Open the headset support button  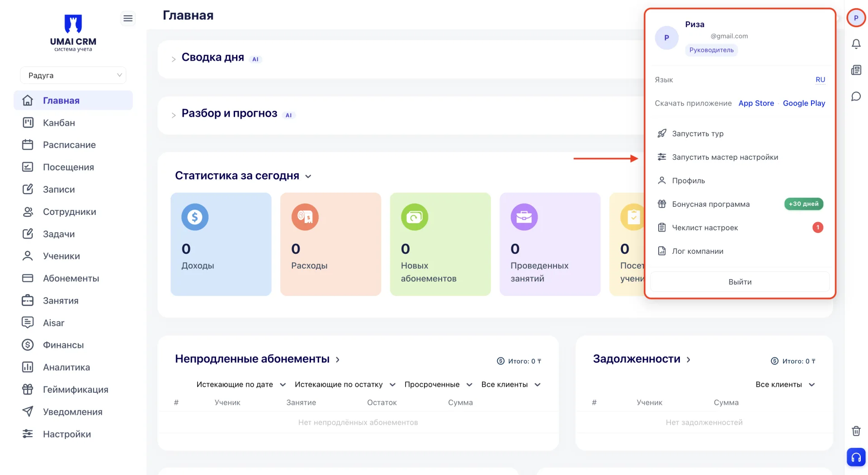(x=856, y=457)
